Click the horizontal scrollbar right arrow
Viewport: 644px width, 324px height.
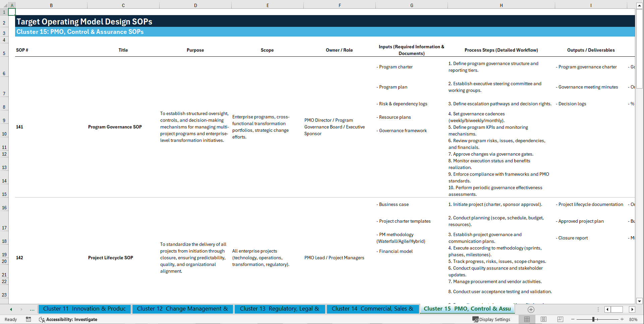pyautogui.click(x=632, y=309)
